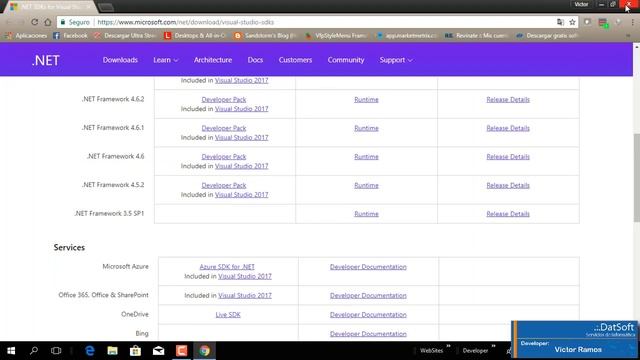Open the Architecture nav item
The height and width of the screenshot is (360, 640).
213,60
